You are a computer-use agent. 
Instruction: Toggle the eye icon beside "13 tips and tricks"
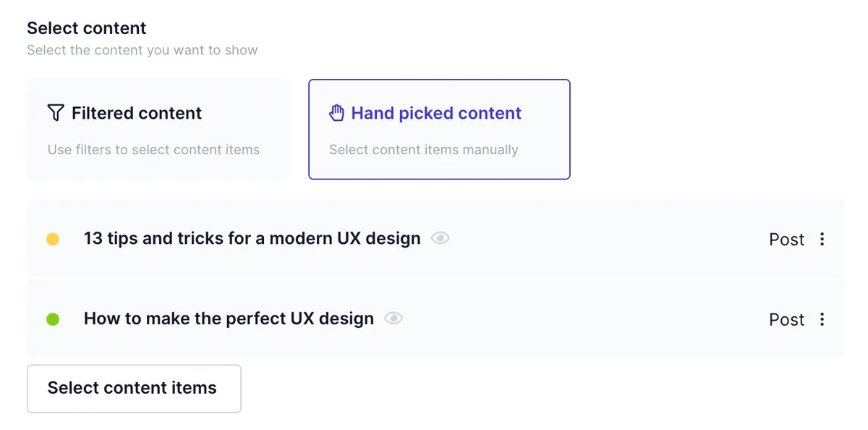coord(440,238)
